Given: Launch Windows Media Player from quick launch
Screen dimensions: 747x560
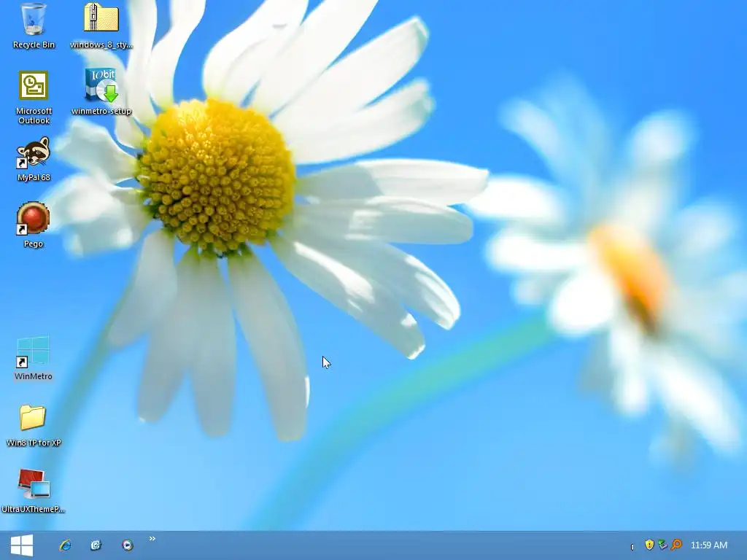Looking at the screenshot, I should (x=127, y=545).
